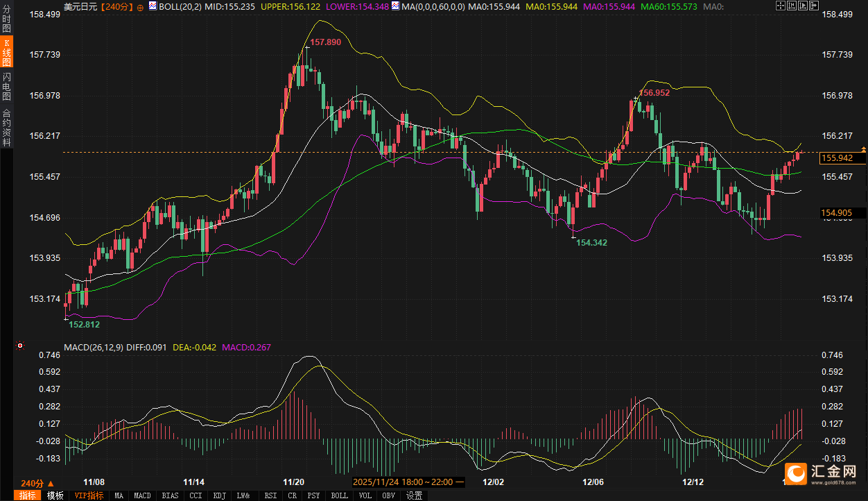Switch sub-chart to VOL indicator
The width and height of the screenshot is (868, 501).
[x=365, y=495]
